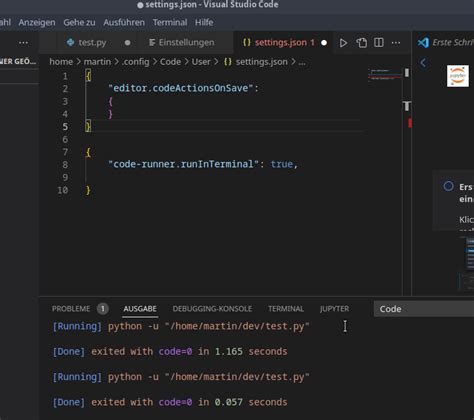474x420 pixels.
Task: Split the editor with the split icon
Action: (379, 42)
